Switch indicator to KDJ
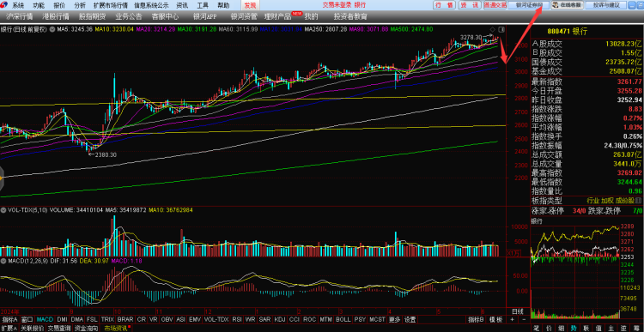 (280, 319)
